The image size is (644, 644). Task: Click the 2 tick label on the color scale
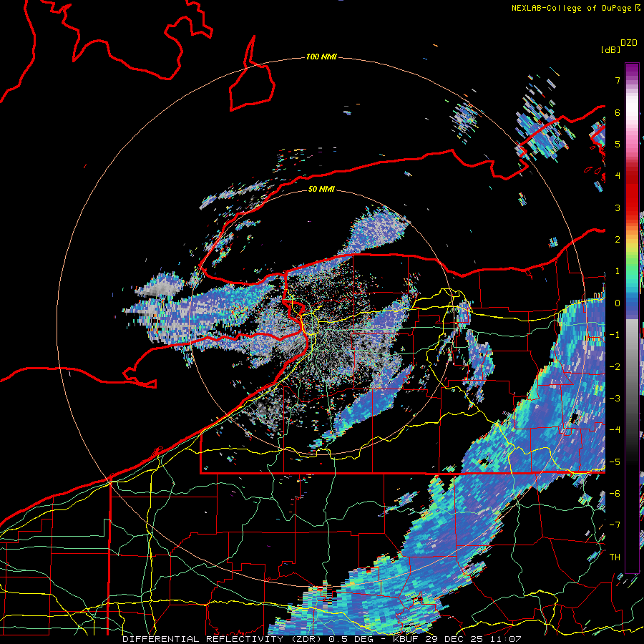point(618,240)
